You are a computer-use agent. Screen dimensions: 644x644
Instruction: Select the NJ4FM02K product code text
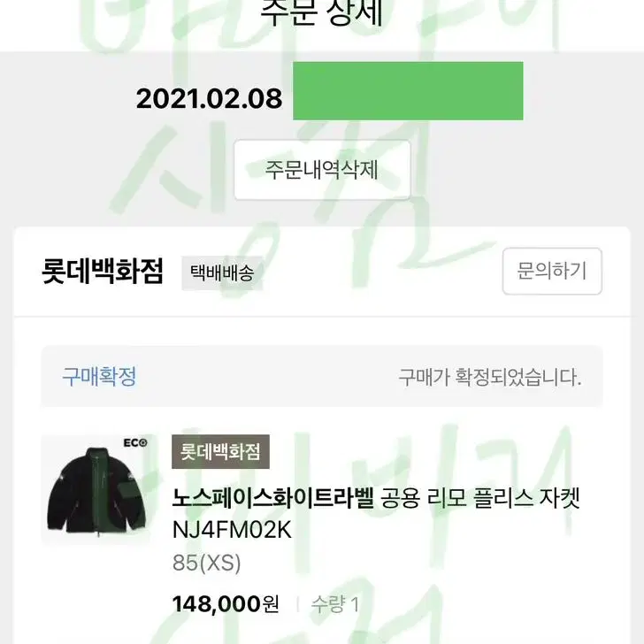pyautogui.click(x=232, y=530)
